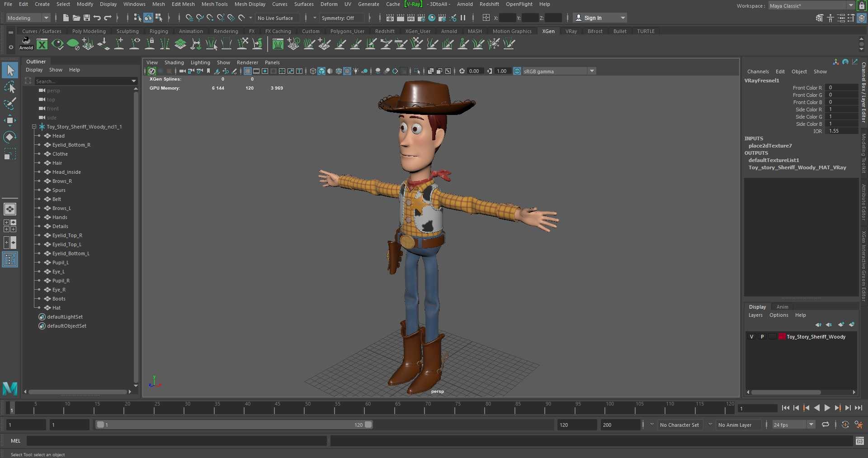This screenshot has height=458, width=868.
Task: Open the Modeling menu set dropdown
Action: 28,18
